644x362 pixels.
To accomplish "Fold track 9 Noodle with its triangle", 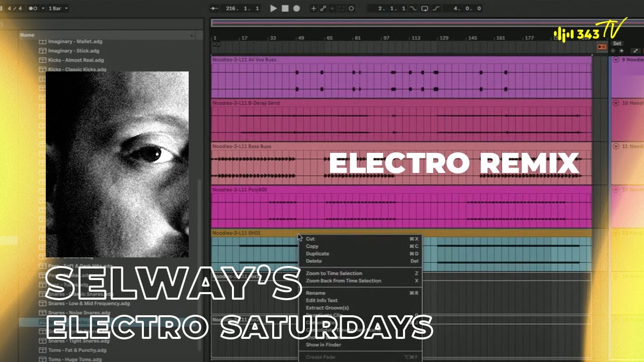I will coord(616,60).
